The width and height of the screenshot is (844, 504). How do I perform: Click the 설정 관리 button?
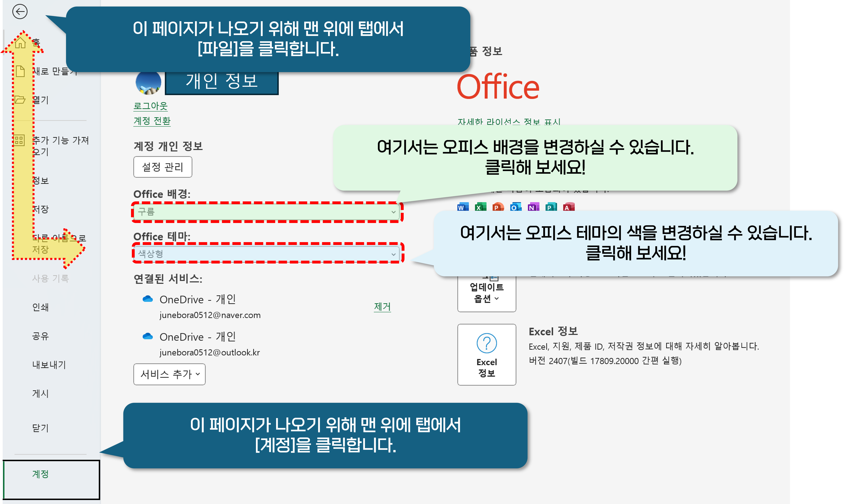click(162, 167)
